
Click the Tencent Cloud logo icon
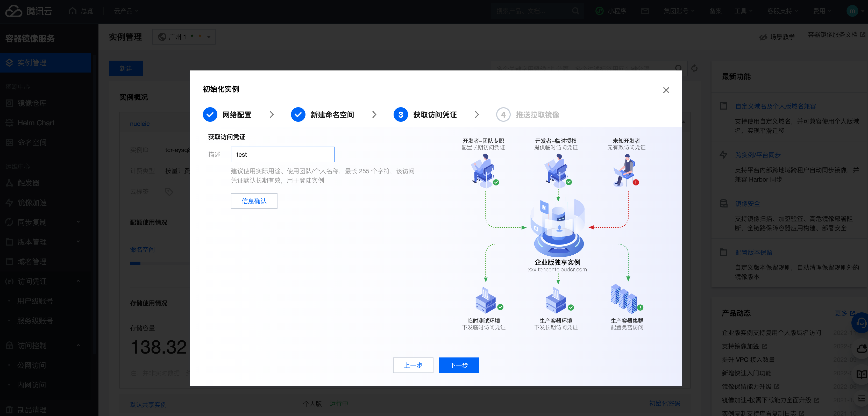14,11
